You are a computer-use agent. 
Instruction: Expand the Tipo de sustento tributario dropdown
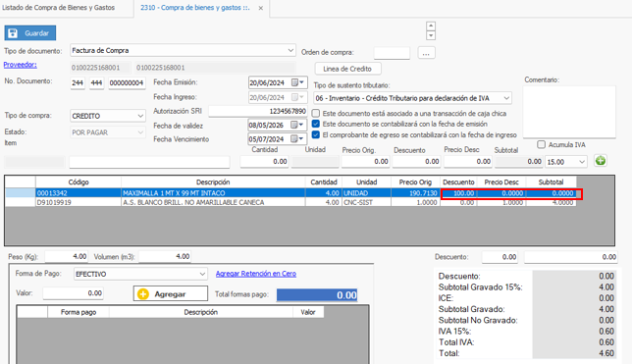506,98
